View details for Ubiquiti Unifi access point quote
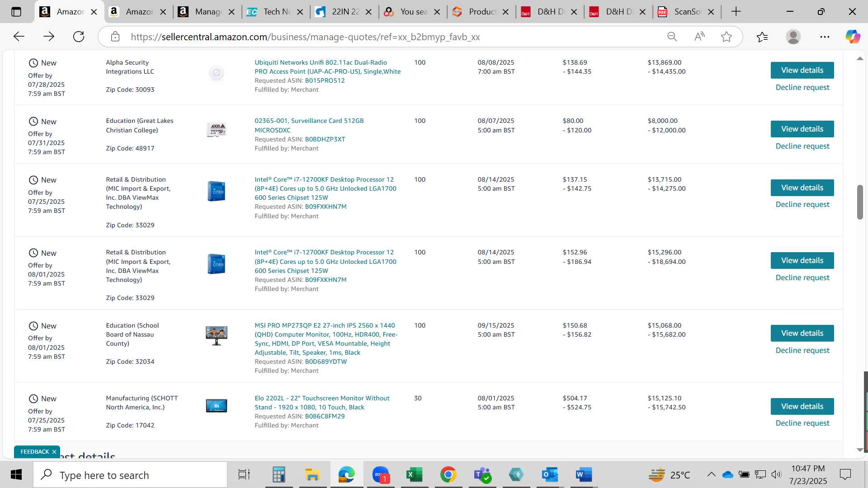Screen dimensions: 868x488 coord(802,70)
